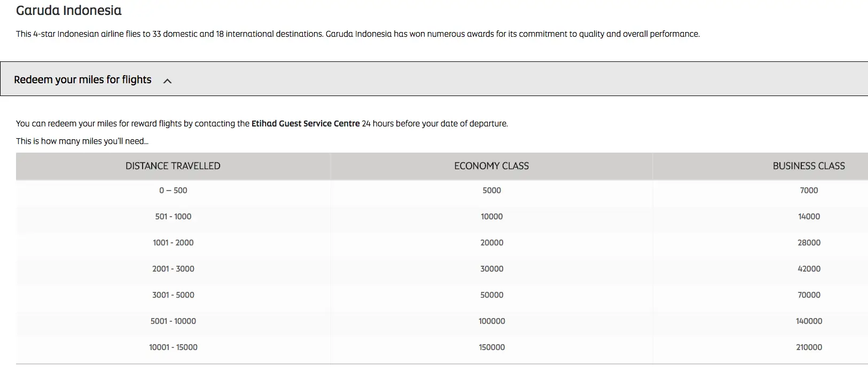Select the Economy Class column header
This screenshot has width=868, height=373.
pos(491,166)
